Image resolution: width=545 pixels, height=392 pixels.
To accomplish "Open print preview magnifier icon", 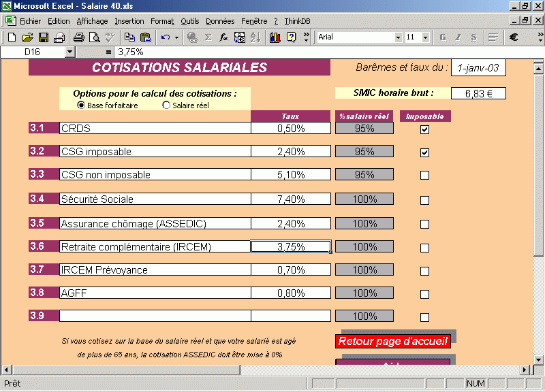I will pyautogui.click(x=95, y=37).
